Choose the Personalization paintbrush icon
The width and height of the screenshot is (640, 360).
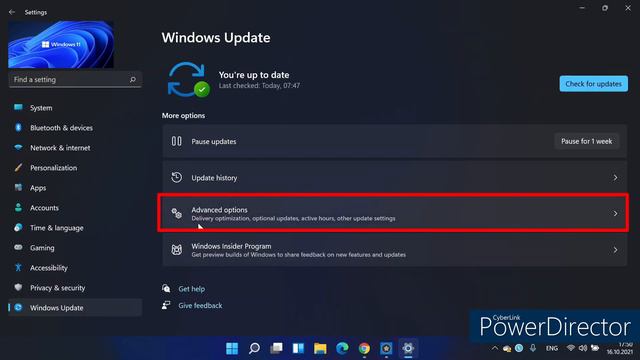click(x=18, y=167)
